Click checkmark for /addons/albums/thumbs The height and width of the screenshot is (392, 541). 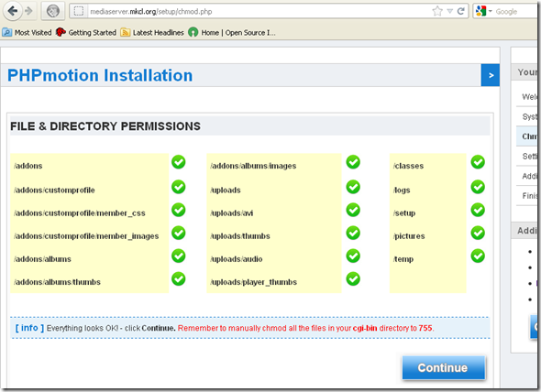[179, 279]
